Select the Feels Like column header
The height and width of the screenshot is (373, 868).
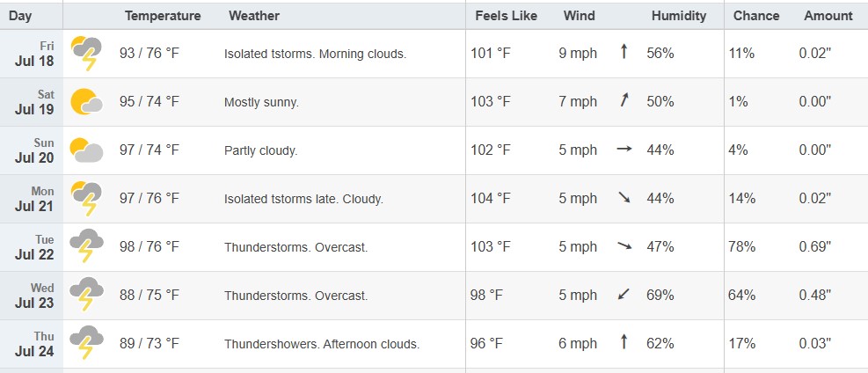pos(506,16)
